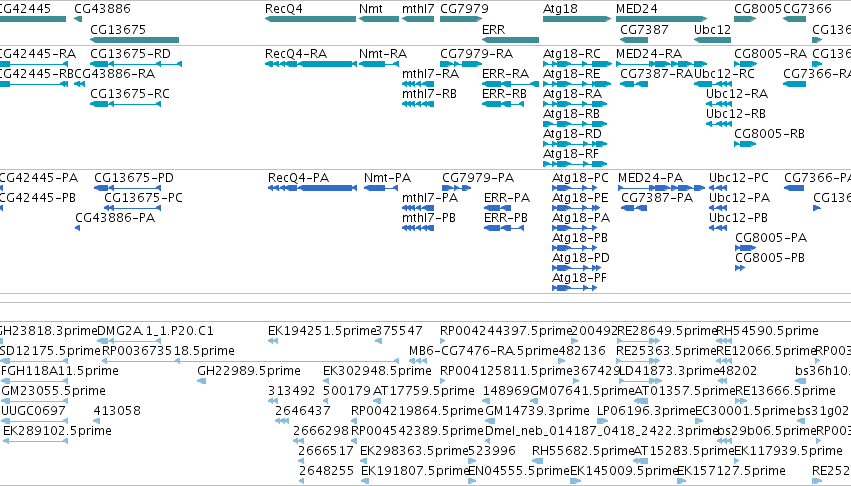Click protein Ubc12-PC
The image size is (851, 486).
[x=718, y=188]
